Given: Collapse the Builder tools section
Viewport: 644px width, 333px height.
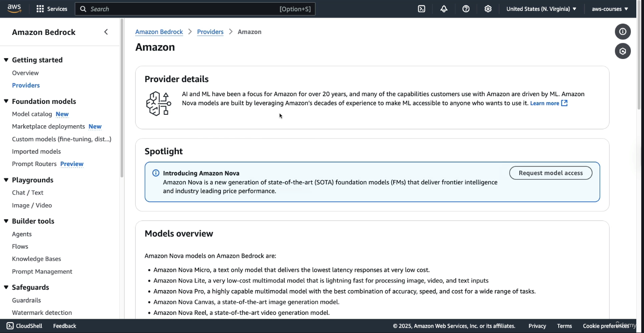Looking at the screenshot, I should coord(6,221).
